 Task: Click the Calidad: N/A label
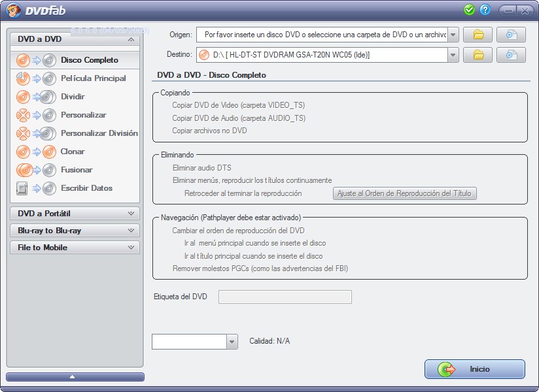tap(269, 341)
